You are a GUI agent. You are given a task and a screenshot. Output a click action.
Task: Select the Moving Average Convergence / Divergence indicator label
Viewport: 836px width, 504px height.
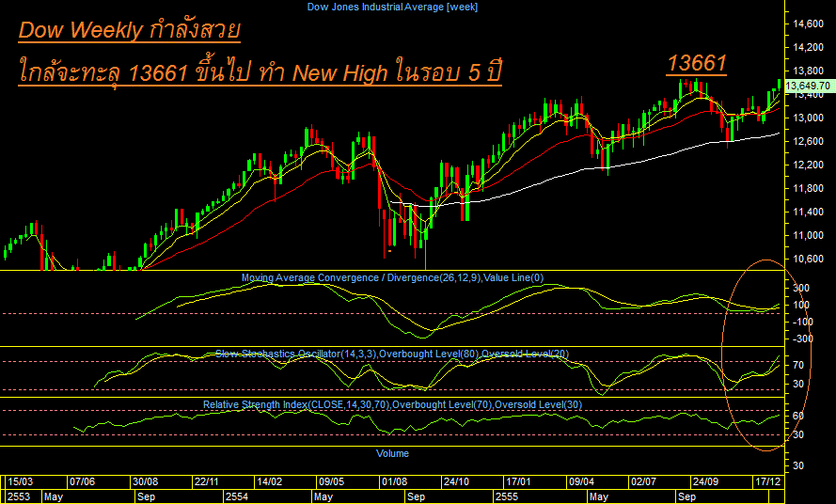tap(392, 278)
